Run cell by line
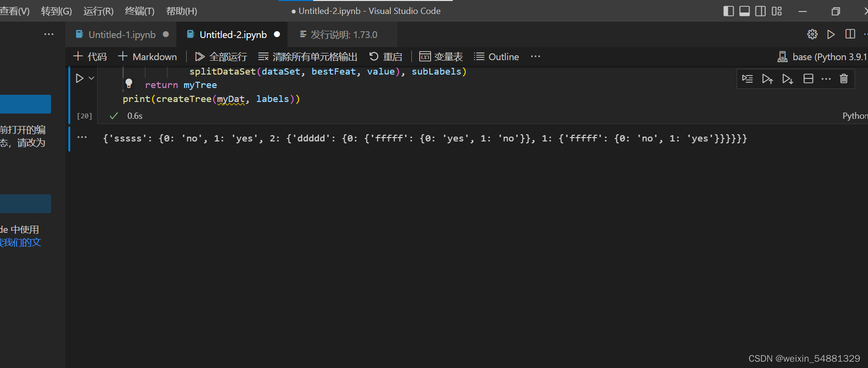Screen dimensions: 868x368 coord(747,79)
